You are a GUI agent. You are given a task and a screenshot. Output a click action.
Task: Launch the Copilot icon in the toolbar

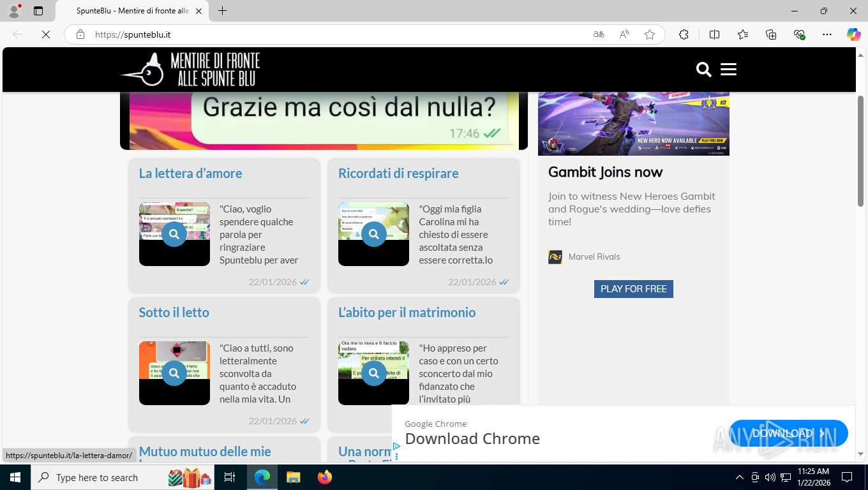(853, 34)
